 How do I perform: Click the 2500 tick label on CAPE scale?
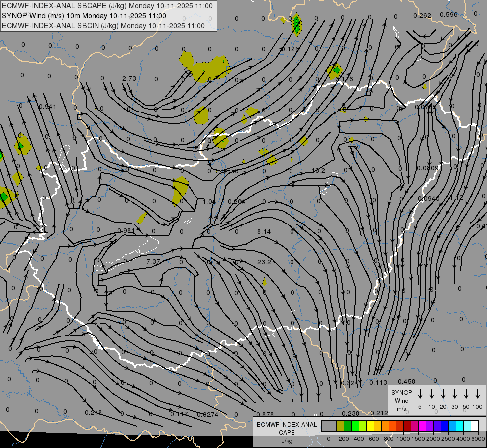pyautogui.click(x=448, y=439)
